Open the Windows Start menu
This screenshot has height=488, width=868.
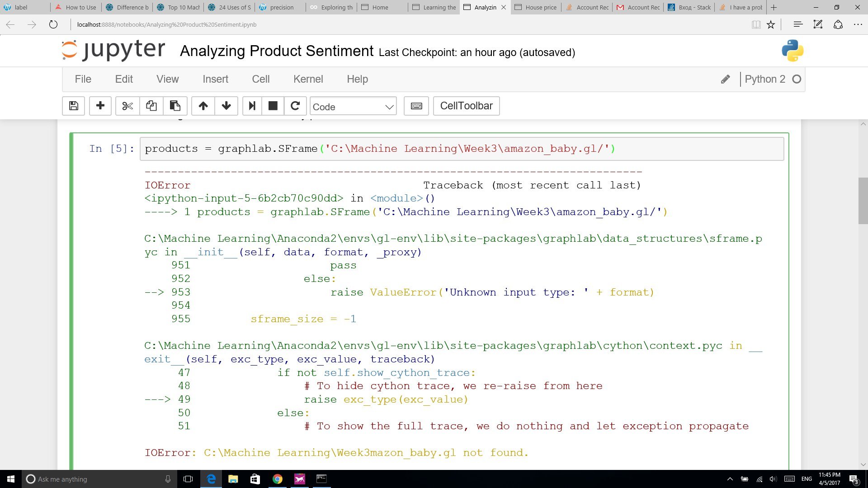pyautogui.click(x=11, y=479)
